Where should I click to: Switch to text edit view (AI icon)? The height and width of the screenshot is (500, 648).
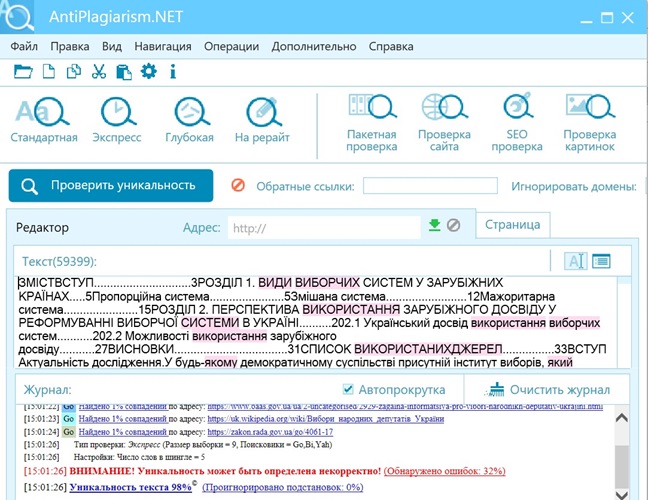click(576, 261)
